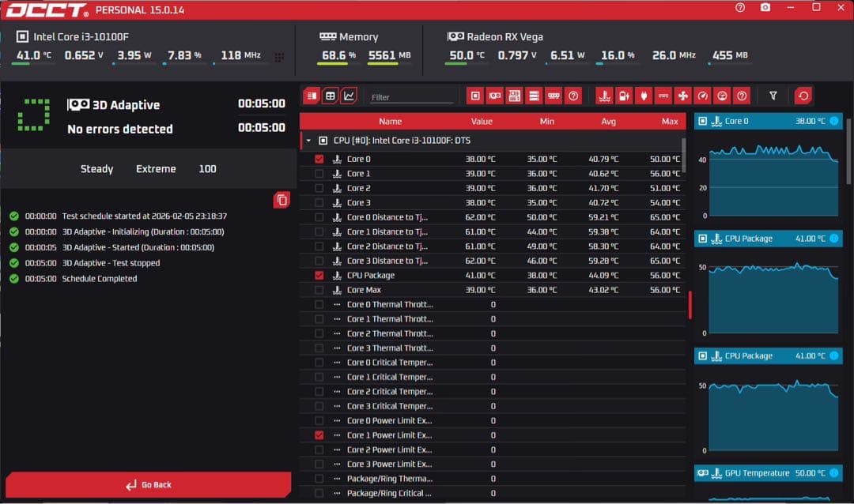Screen dimensions: 854x504
Task: Check the Core 2 sensor checkbox
Action: click(319, 188)
